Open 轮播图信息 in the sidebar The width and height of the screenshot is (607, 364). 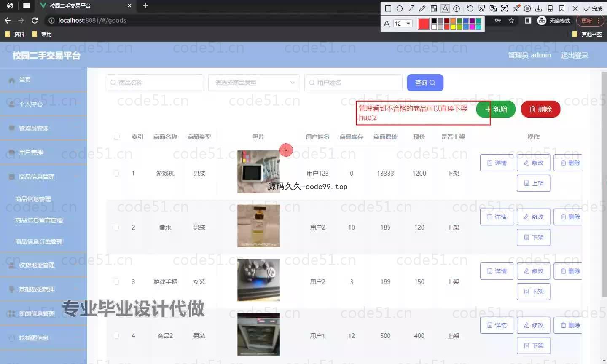(43, 338)
